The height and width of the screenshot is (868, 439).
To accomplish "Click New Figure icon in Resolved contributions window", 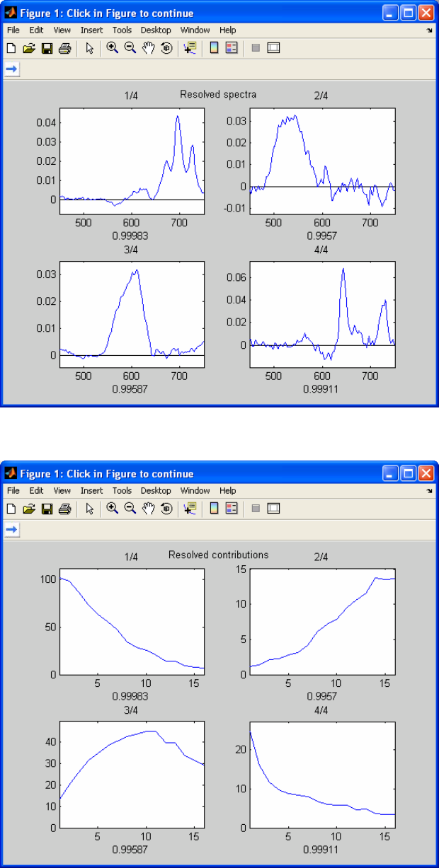I will click(11, 509).
